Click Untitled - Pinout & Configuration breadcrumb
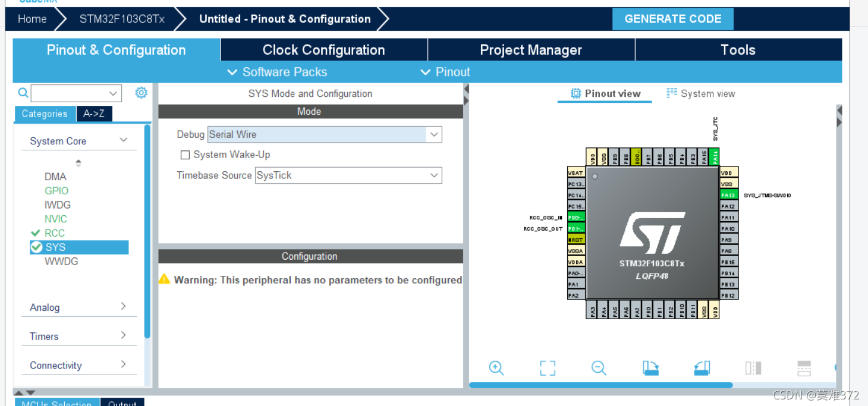The image size is (868, 406). click(x=285, y=19)
